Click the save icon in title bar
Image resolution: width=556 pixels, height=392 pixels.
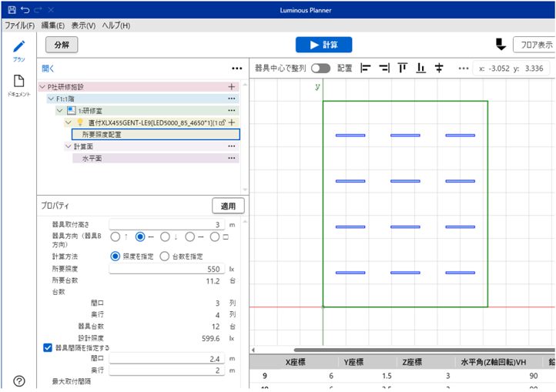pyautogui.click(x=11, y=10)
